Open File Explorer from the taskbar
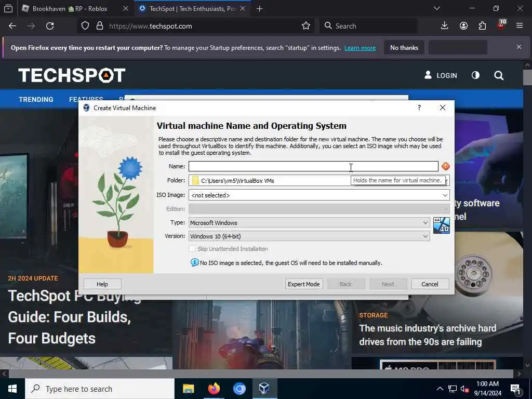 click(188, 389)
